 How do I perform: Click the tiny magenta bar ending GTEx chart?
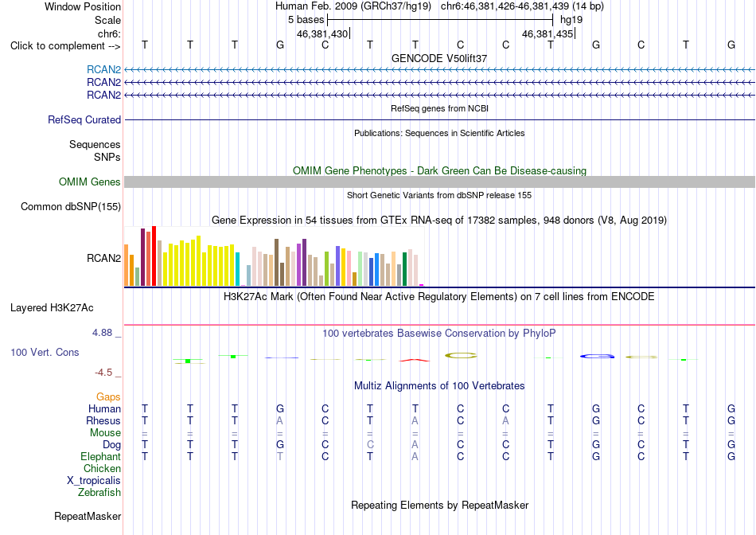tap(422, 285)
